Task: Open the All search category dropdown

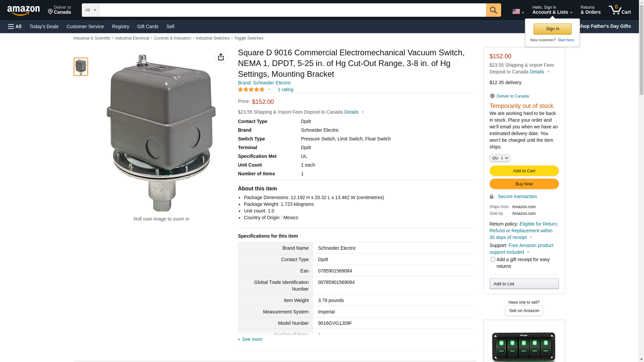Action: click(90, 10)
